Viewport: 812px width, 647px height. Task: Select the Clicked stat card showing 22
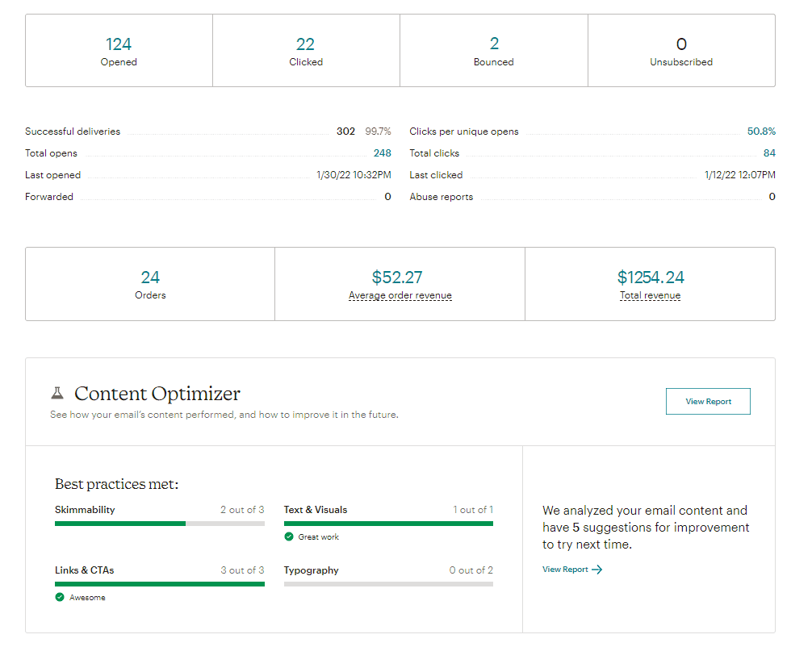306,49
